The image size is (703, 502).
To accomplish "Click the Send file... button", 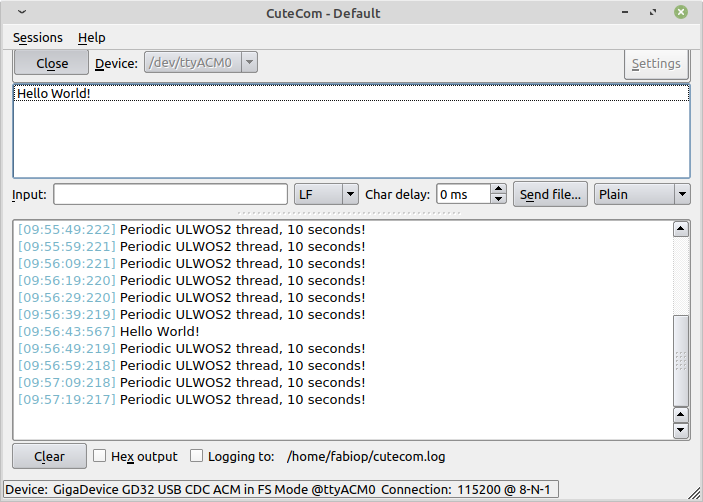I will coord(550,194).
